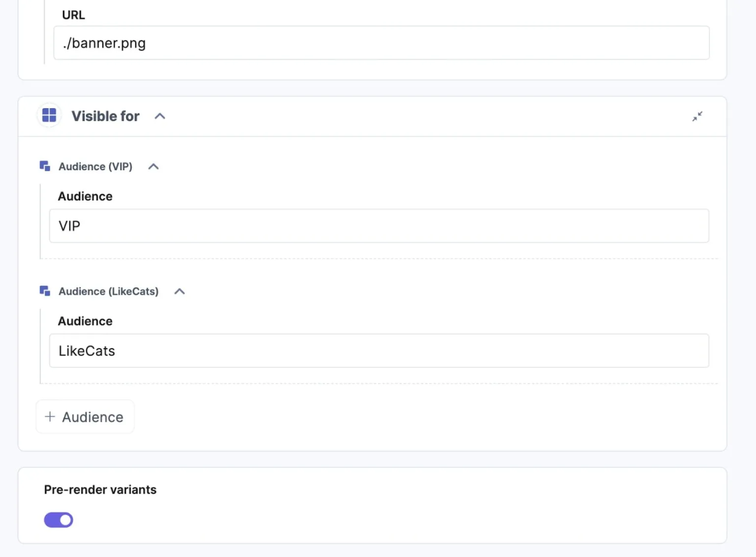The width and height of the screenshot is (756, 557).
Task: Click the Pre-render variants label
Action: (x=100, y=489)
